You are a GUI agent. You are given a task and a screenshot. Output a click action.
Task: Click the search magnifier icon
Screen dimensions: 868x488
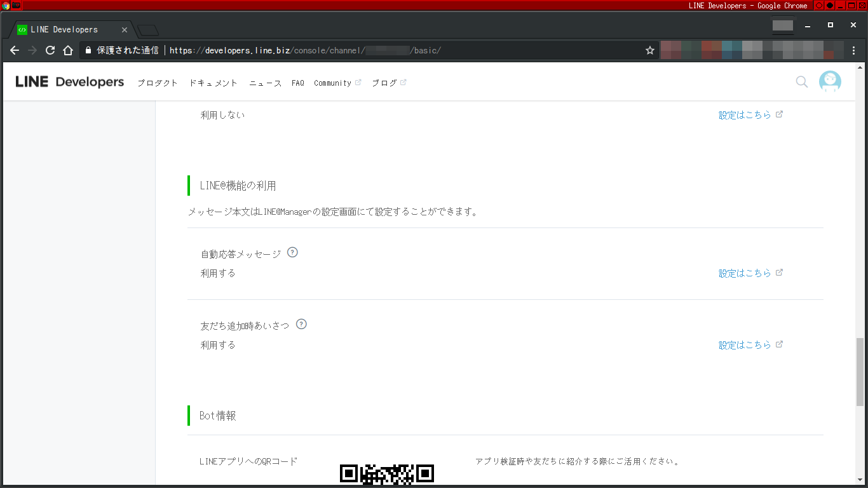pyautogui.click(x=801, y=81)
